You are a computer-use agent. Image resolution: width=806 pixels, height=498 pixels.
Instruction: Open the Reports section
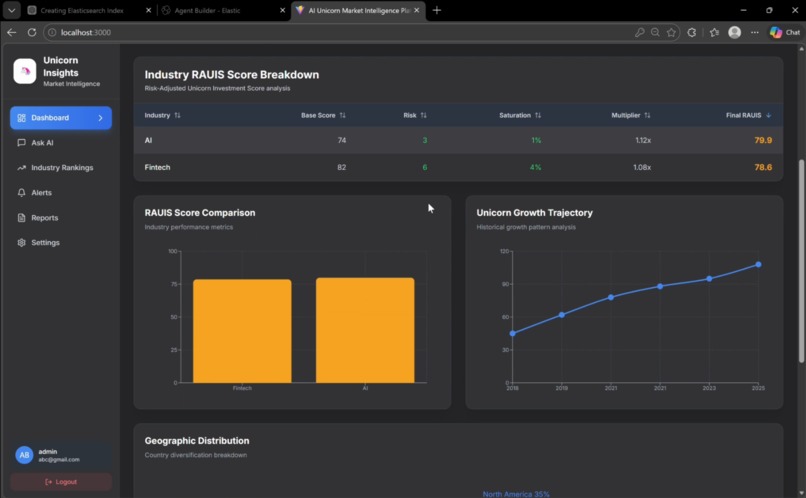pyautogui.click(x=61, y=218)
